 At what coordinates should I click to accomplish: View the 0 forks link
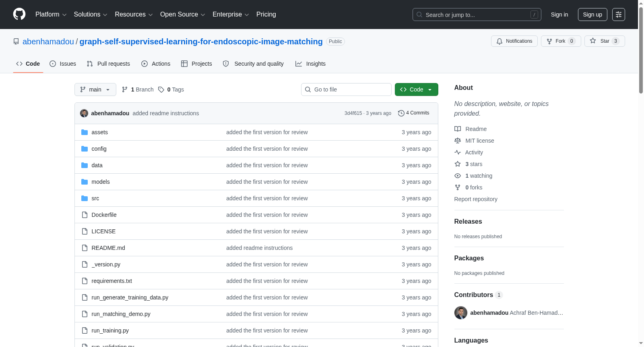point(469,187)
